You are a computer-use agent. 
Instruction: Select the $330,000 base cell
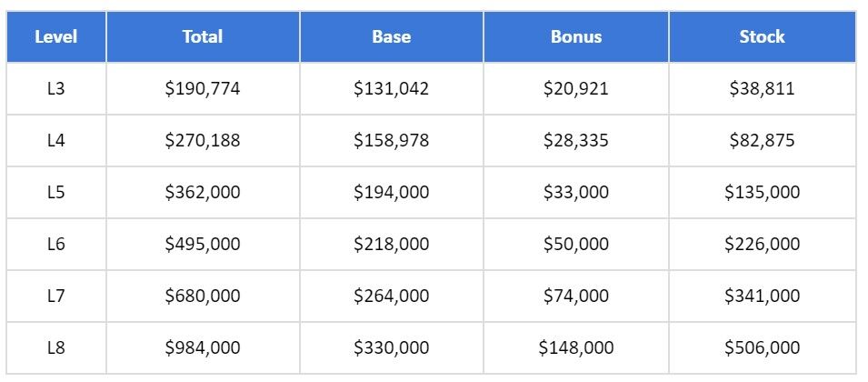click(392, 347)
